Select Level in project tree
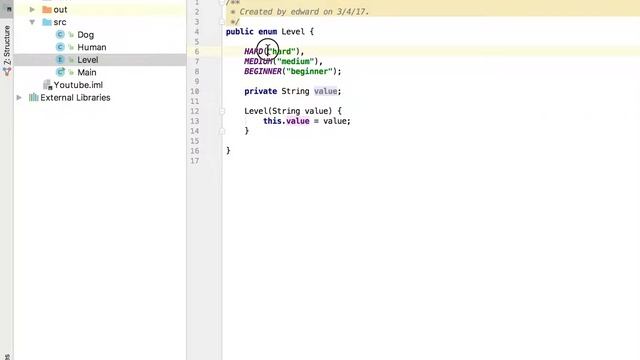Viewport: 640px width, 360px height. [88, 60]
